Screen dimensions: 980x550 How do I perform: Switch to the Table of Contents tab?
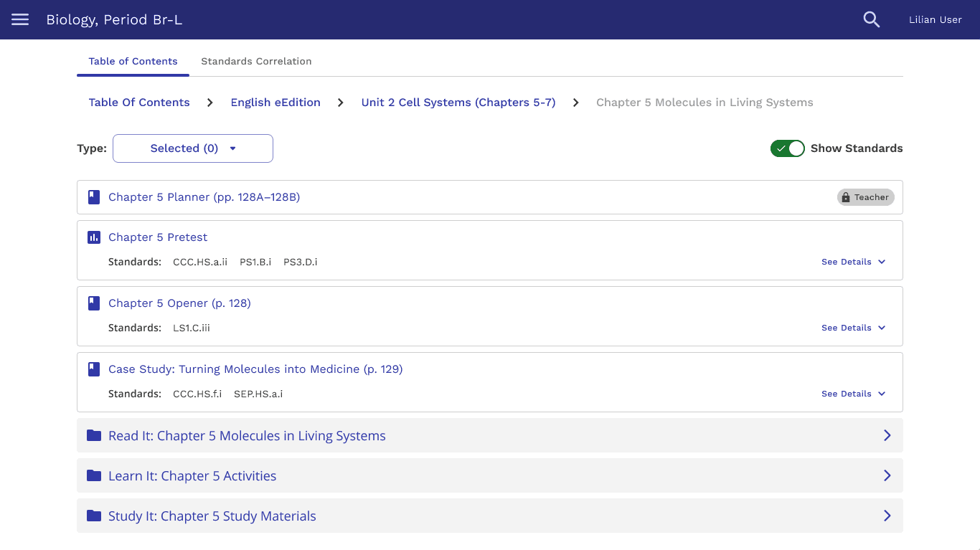pos(133,61)
